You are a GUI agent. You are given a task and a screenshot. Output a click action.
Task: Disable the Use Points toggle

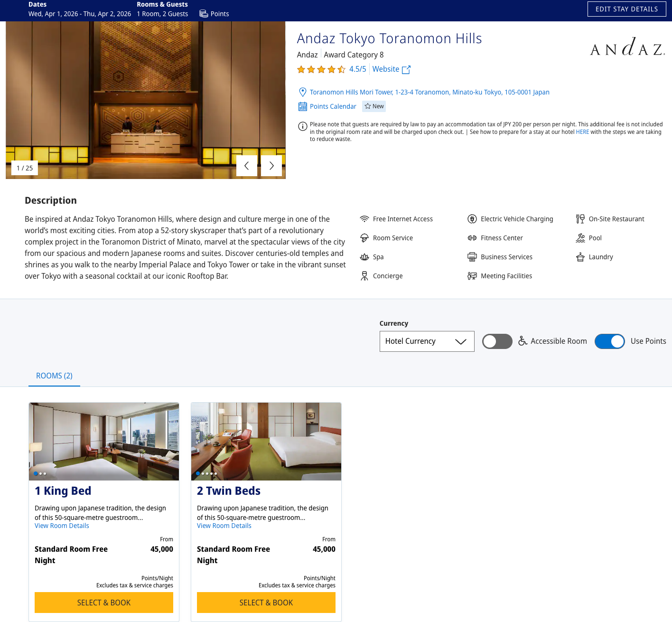[x=610, y=341]
